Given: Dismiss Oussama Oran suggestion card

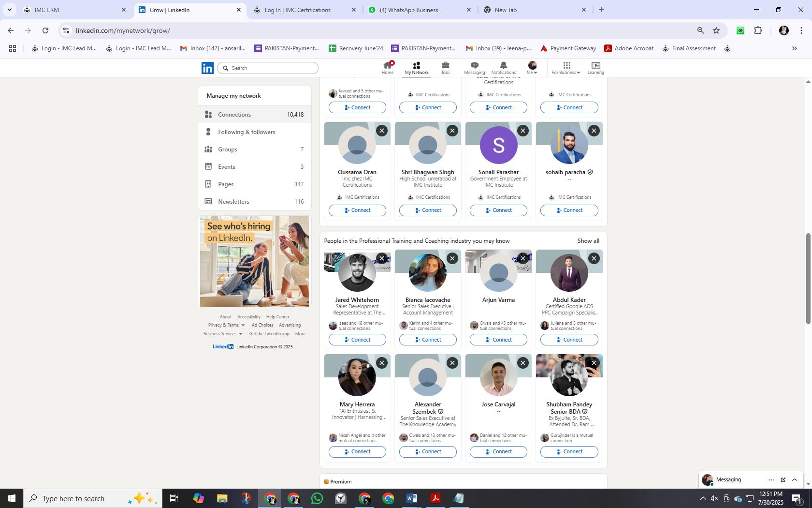Looking at the screenshot, I should coord(382,131).
